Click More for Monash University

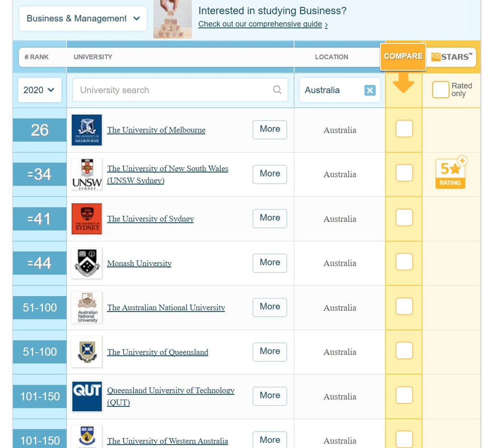(x=270, y=263)
